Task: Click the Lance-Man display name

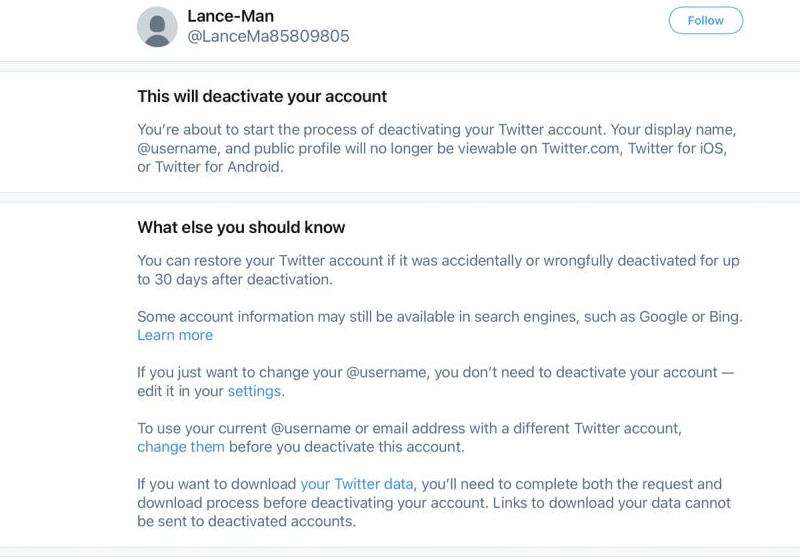Action: (x=230, y=16)
